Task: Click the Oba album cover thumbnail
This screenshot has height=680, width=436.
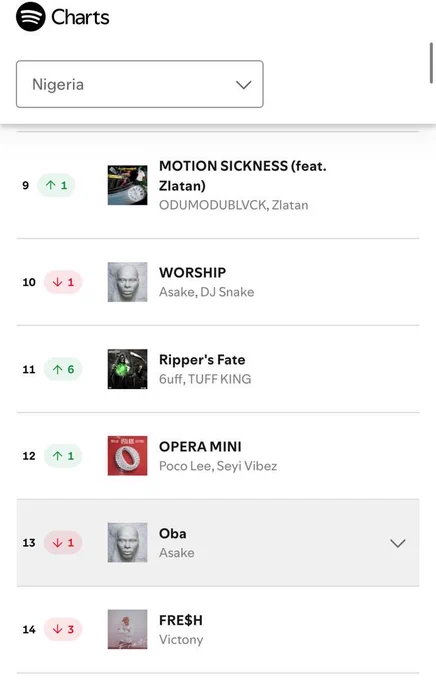Action: coord(128,543)
